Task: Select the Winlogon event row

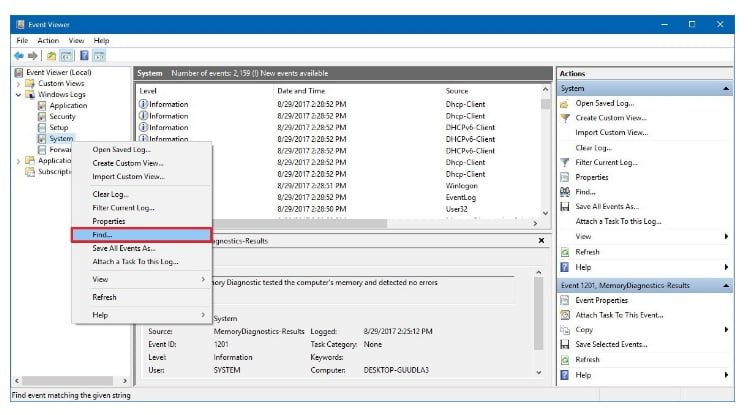Action: pos(377,186)
